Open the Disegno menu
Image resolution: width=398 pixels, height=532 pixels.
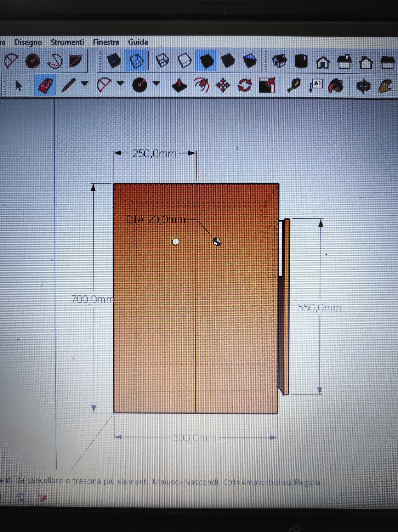click(x=28, y=43)
